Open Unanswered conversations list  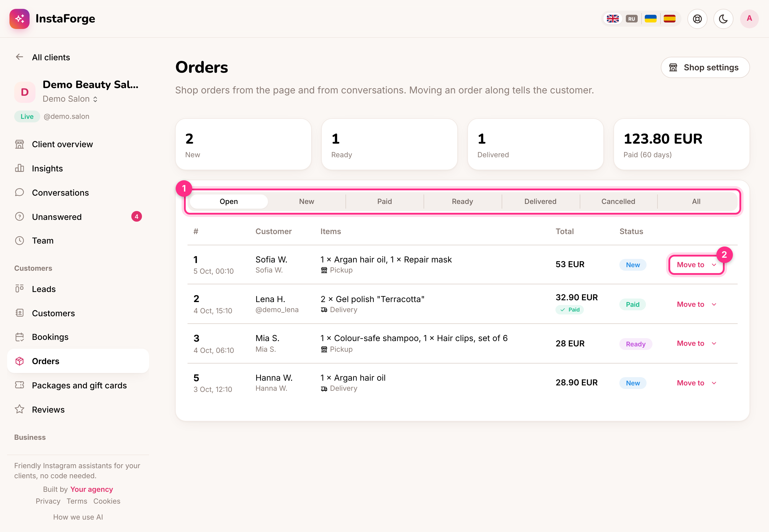[78, 217]
